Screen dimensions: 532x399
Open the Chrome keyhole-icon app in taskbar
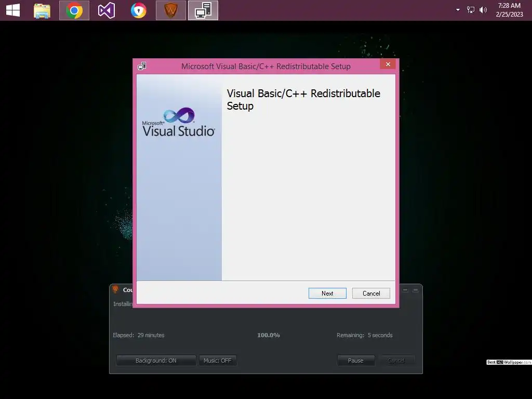pyautogui.click(x=138, y=10)
